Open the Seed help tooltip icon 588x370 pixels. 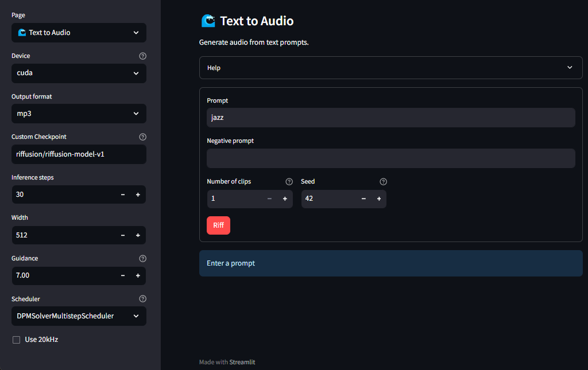[383, 182]
